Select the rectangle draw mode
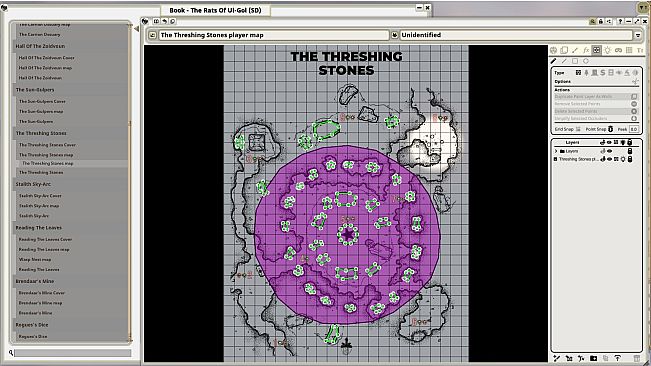The width and height of the screenshot is (651, 366). [575, 61]
